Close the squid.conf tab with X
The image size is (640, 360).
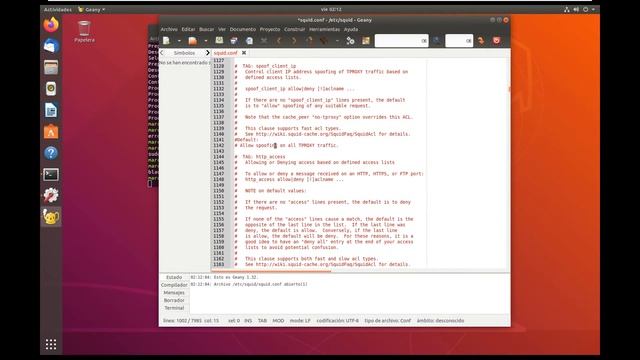[x=244, y=53]
